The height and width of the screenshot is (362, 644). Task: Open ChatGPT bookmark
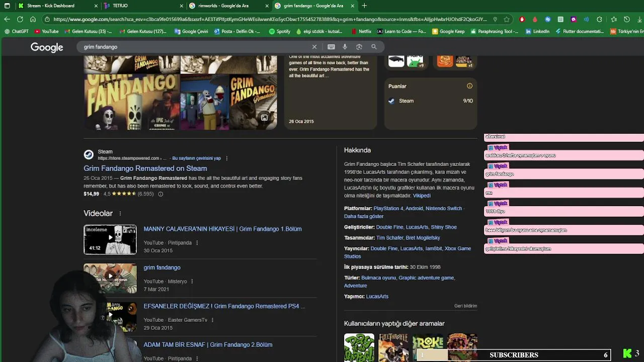click(17, 31)
